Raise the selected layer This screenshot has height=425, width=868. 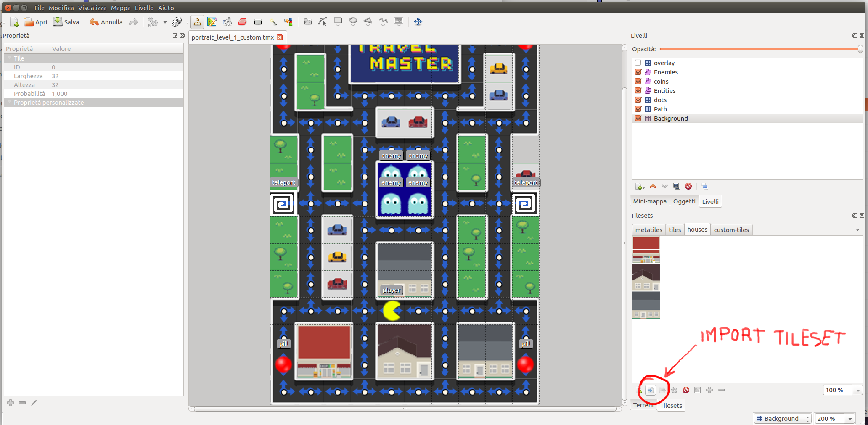[x=653, y=186]
